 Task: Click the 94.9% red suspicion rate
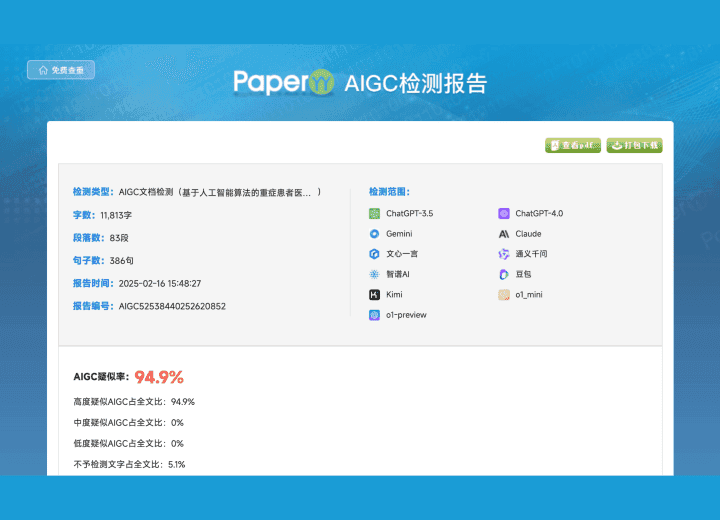[x=159, y=377]
